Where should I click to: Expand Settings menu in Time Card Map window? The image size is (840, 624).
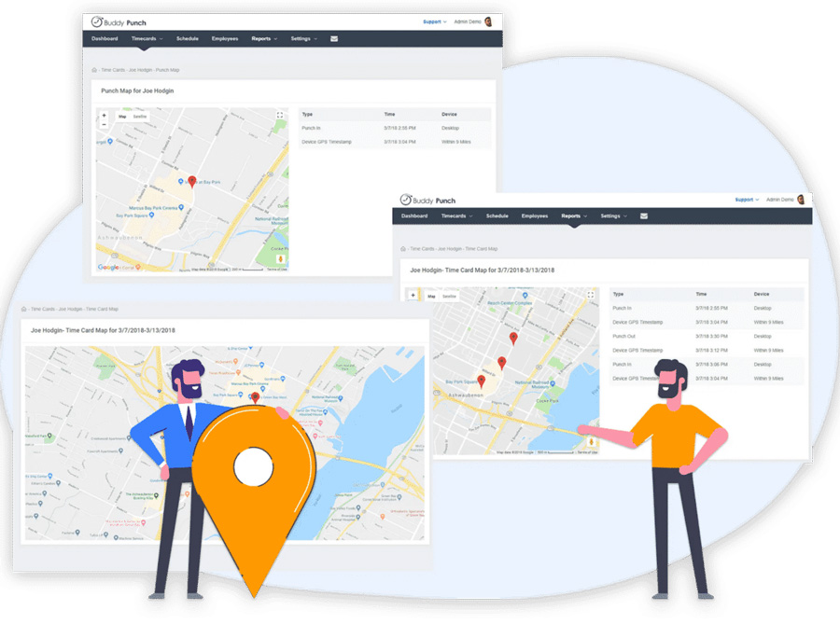(613, 216)
